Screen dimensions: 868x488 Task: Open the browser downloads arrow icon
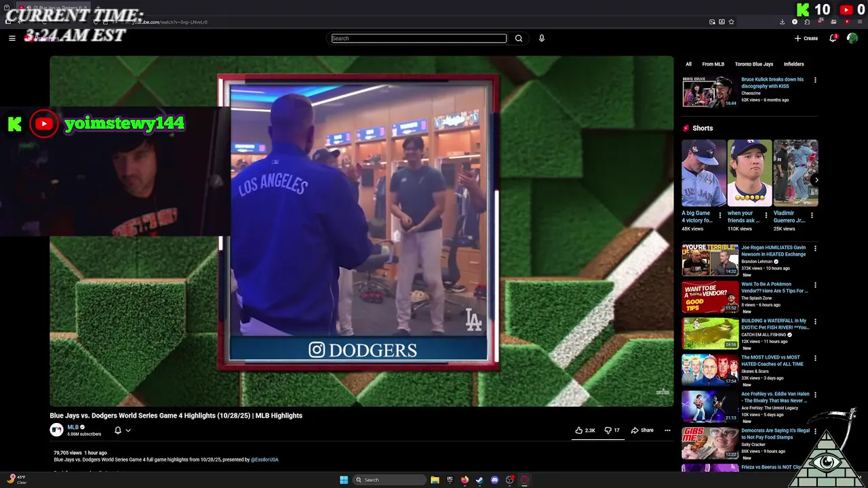782,22
